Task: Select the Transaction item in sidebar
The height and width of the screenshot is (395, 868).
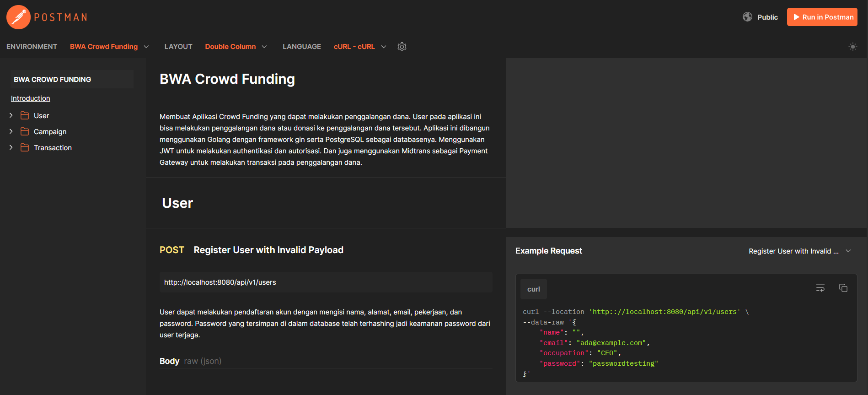Action: tap(53, 148)
